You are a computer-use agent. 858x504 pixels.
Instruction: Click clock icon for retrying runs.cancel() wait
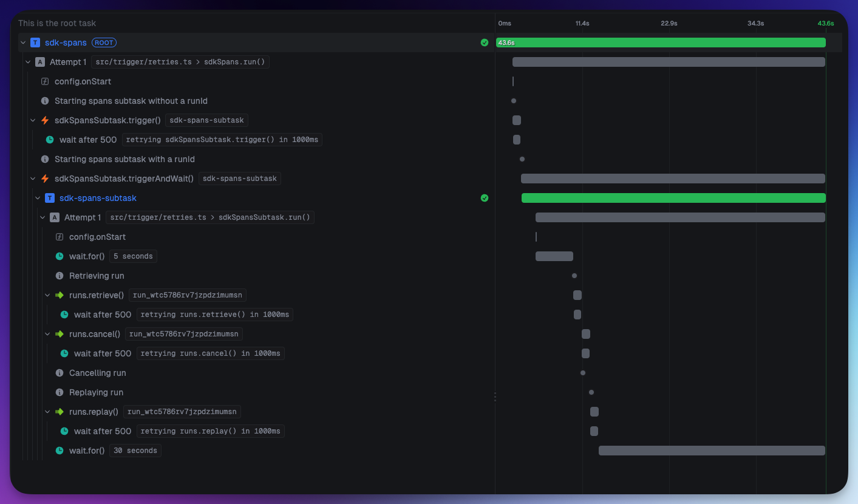[64, 353]
